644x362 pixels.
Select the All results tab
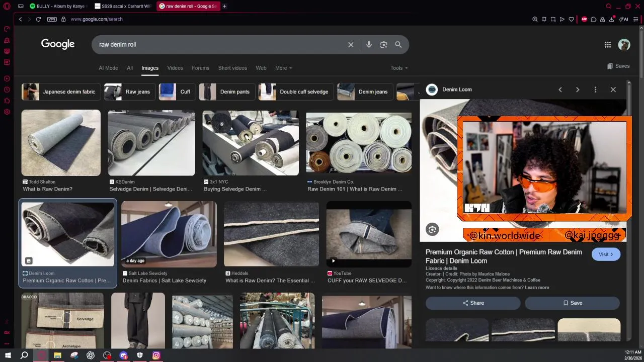pyautogui.click(x=130, y=68)
